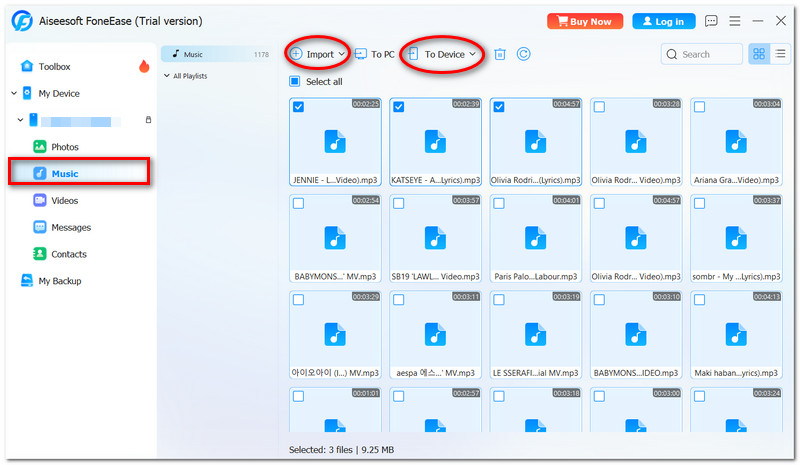The width and height of the screenshot is (800, 465).
Task: Check the LE SSERAFI MV checkbox
Action: coord(499,300)
